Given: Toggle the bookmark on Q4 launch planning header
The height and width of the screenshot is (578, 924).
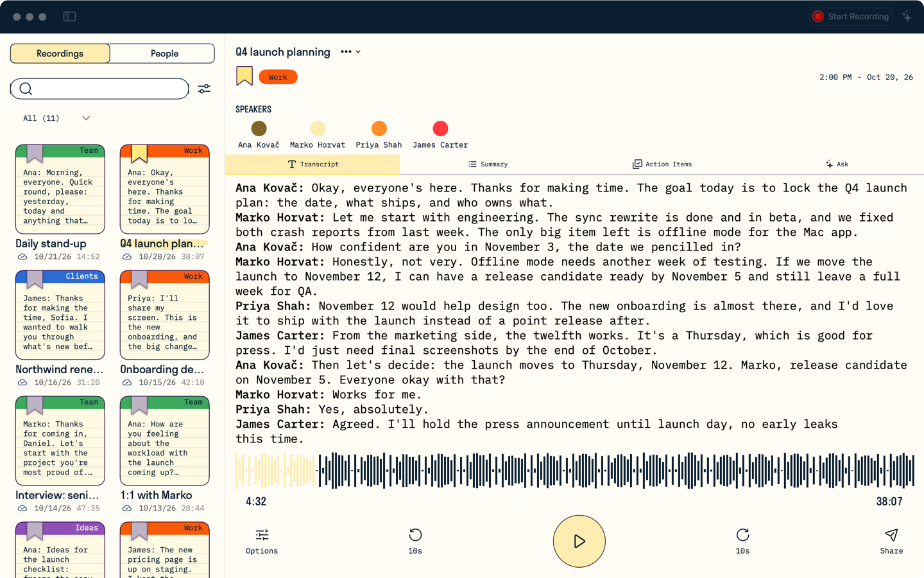Looking at the screenshot, I should (x=244, y=76).
